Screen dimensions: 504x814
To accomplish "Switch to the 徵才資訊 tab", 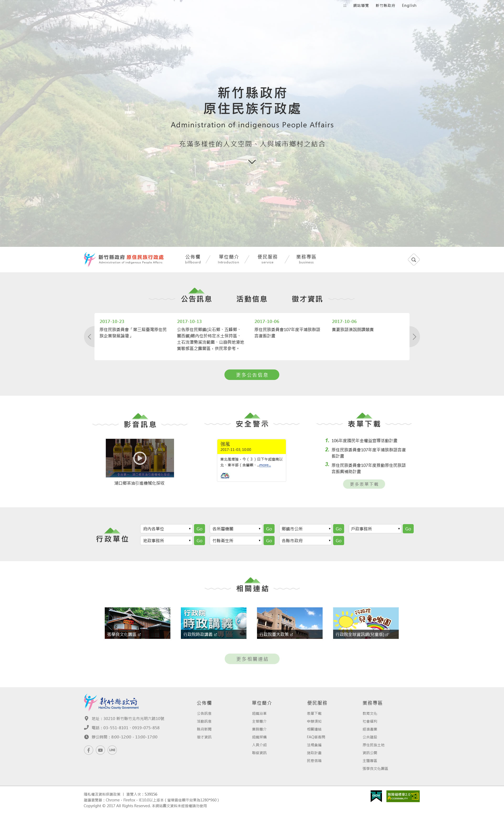I will coord(307,299).
